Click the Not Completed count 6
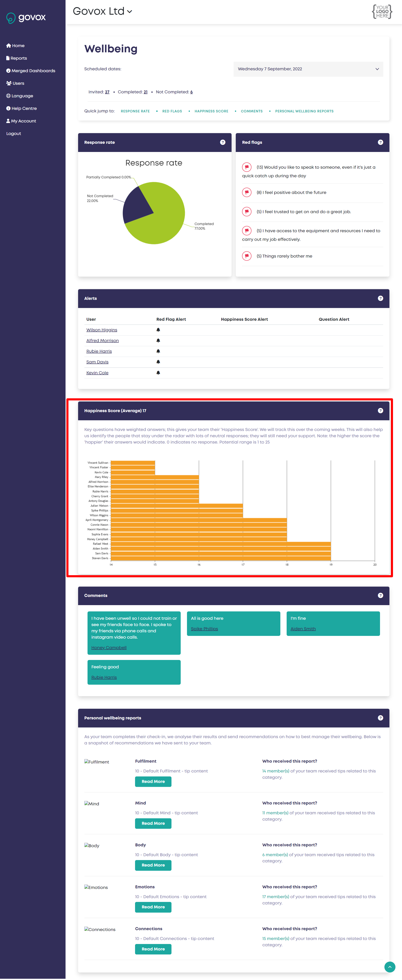 [x=192, y=92]
